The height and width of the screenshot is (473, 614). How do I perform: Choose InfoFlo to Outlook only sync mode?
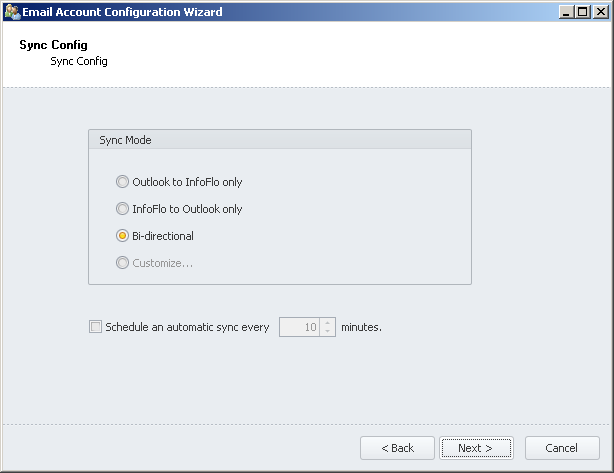123,209
